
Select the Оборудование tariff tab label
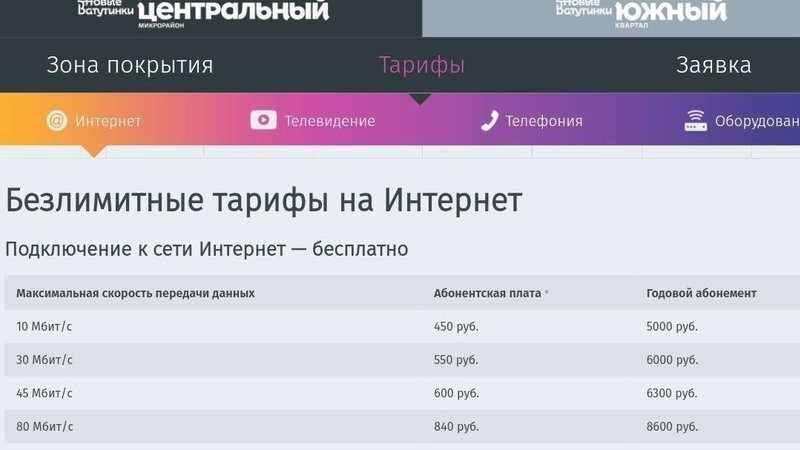757,121
